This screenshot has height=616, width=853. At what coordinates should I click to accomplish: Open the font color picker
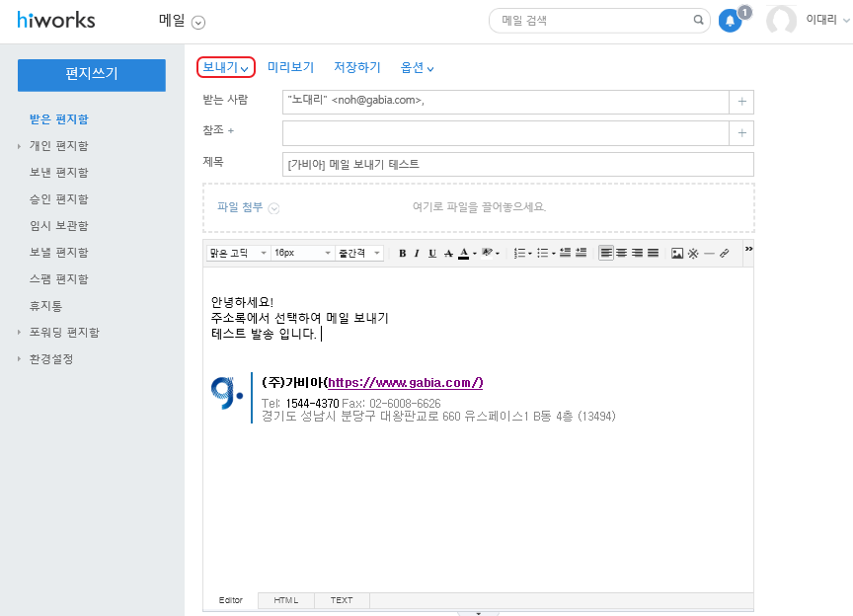pos(465,254)
